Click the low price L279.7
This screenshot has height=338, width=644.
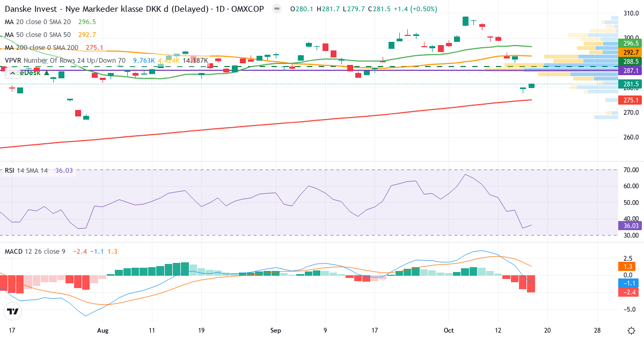[x=353, y=9]
